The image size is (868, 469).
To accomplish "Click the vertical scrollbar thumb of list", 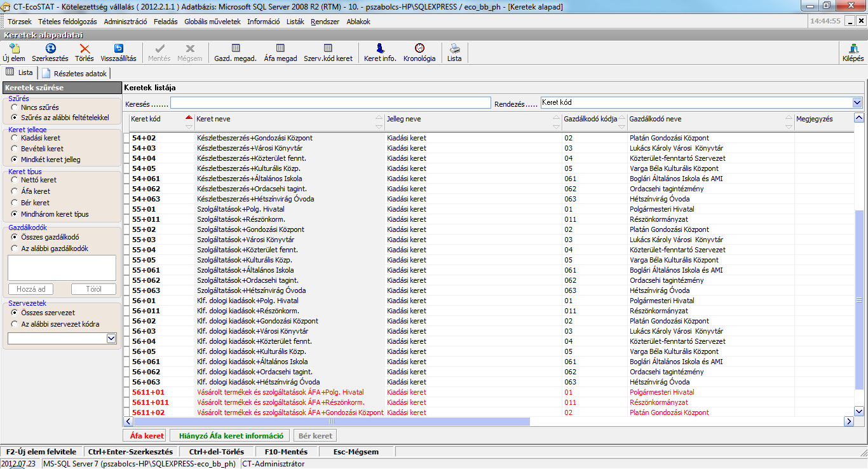I will pyautogui.click(x=859, y=299).
